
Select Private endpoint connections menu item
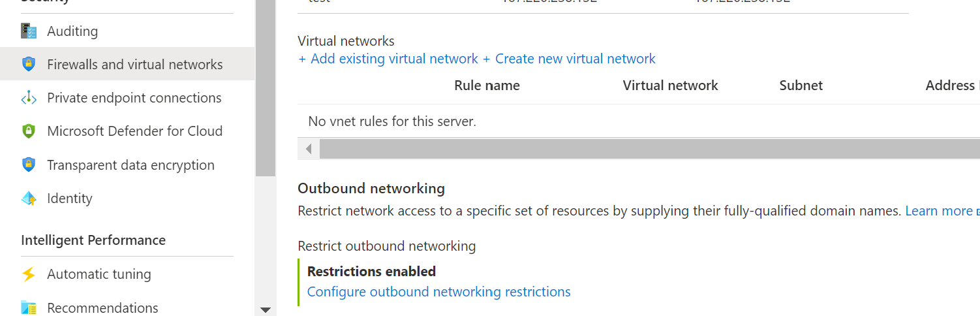tap(134, 98)
